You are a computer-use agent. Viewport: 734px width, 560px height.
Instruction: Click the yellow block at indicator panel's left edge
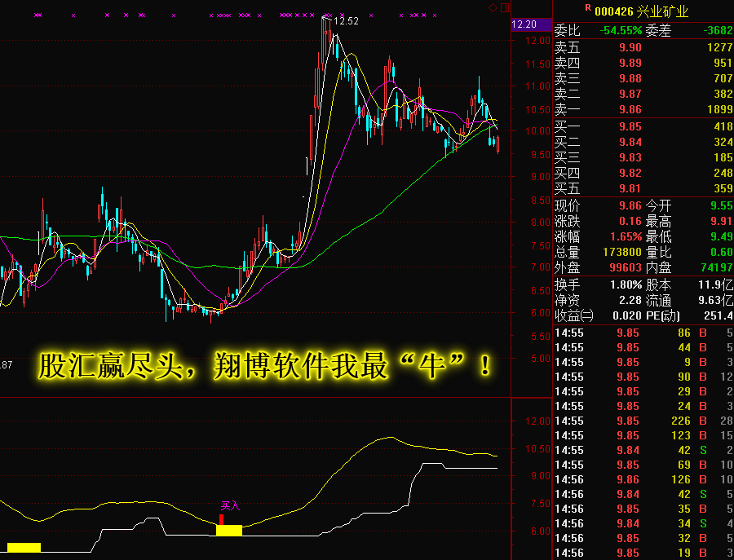click(x=24, y=548)
